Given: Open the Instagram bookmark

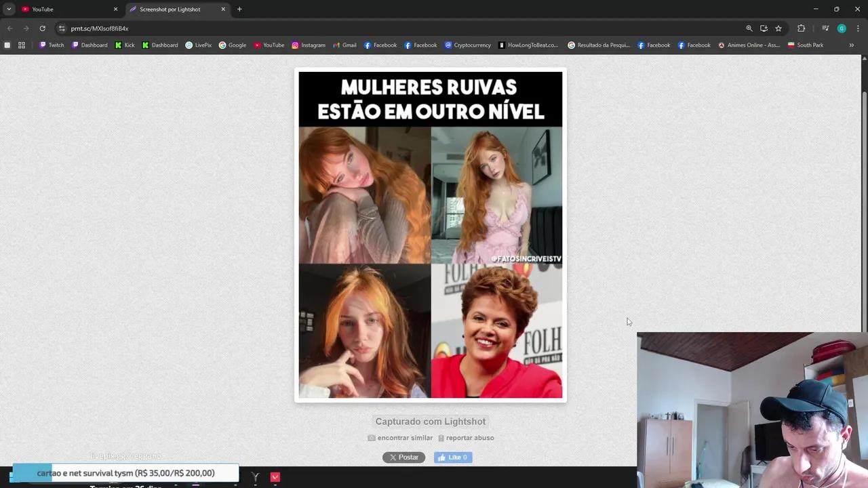Looking at the screenshot, I should point(309,45).
